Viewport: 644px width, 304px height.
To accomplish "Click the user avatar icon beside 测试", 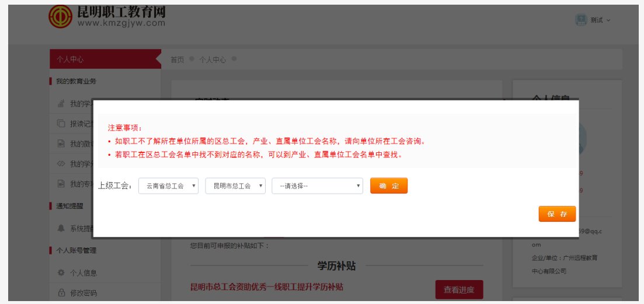I will point(581,19).
